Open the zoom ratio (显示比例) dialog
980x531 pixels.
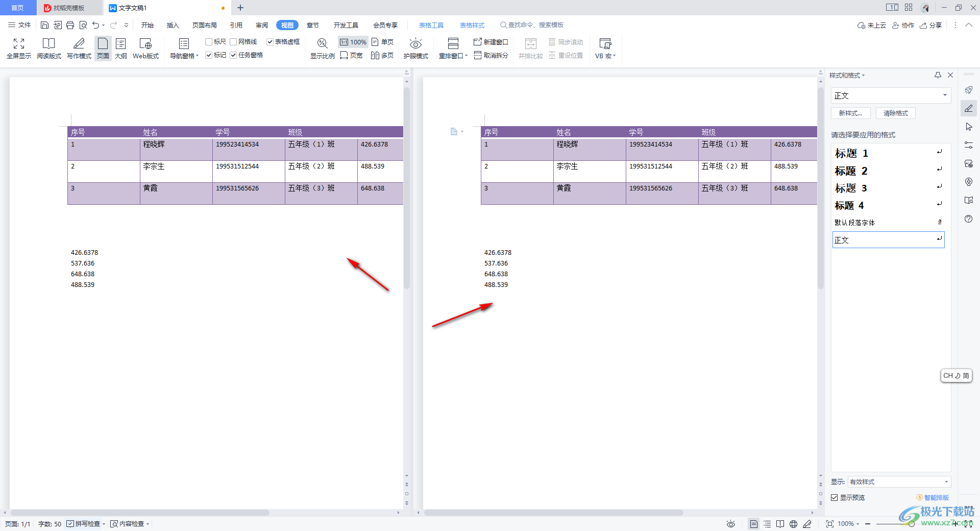click(x=323, y=49)
